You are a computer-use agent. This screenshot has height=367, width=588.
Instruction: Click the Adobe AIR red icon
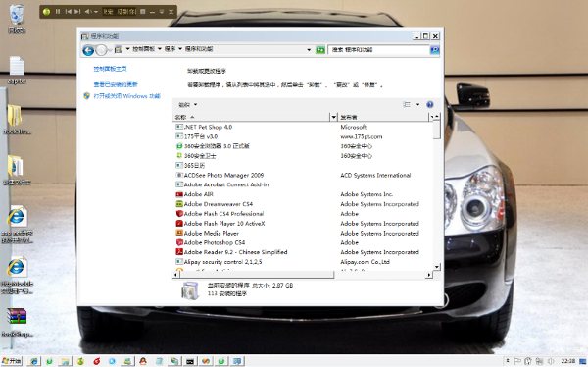coord(179,194)
